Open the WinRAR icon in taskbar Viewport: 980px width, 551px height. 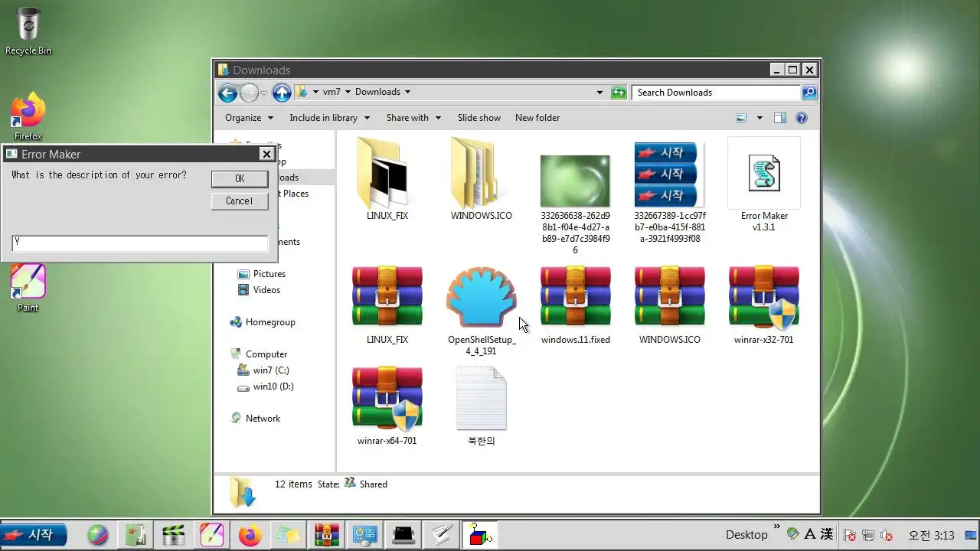click(326, 535)
